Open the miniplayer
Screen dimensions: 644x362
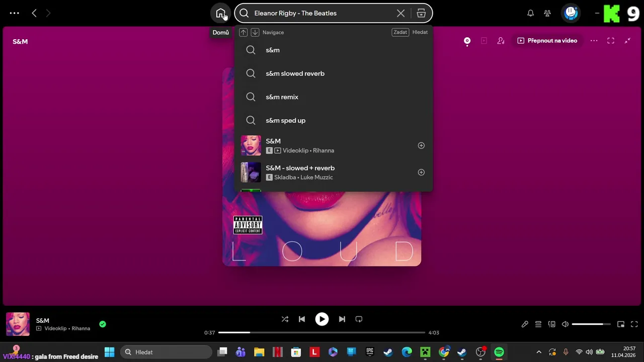click(x=621, y=324)
